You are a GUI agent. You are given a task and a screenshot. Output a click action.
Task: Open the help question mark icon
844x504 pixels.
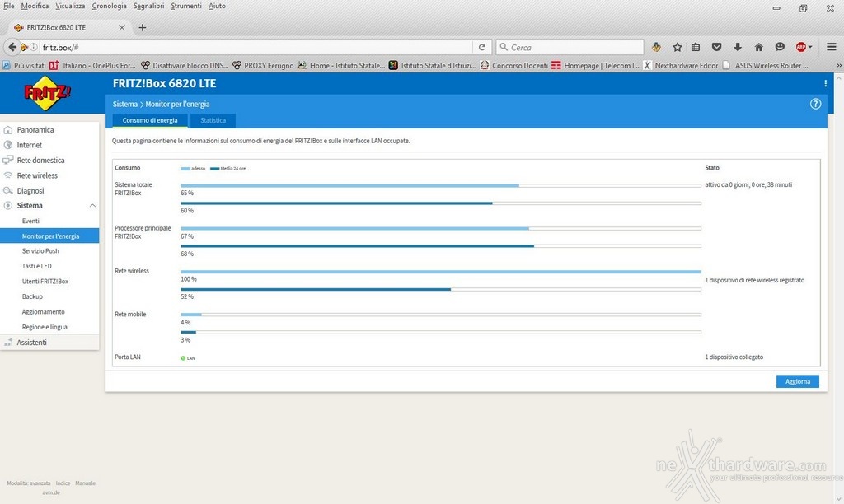tap(815, 104)
